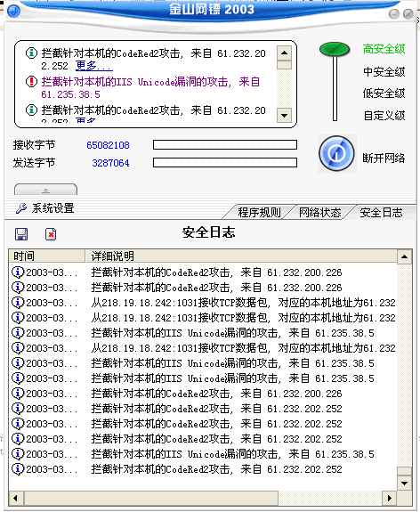This screenshot has width=420, height=512.
Task: Click the clear log icon with red X
Action: click(51, 234)
